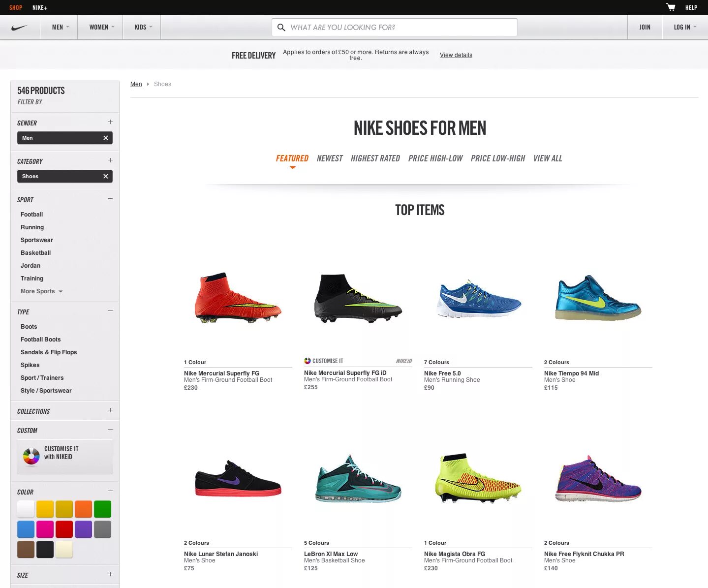708x588 pixels.
Task: Select the brown colour swatch
Action: coord(26,550)
